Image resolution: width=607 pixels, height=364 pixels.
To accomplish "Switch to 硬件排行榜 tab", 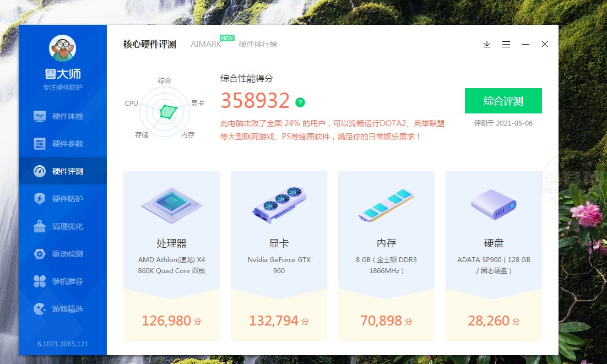I will tap(258, 44).
